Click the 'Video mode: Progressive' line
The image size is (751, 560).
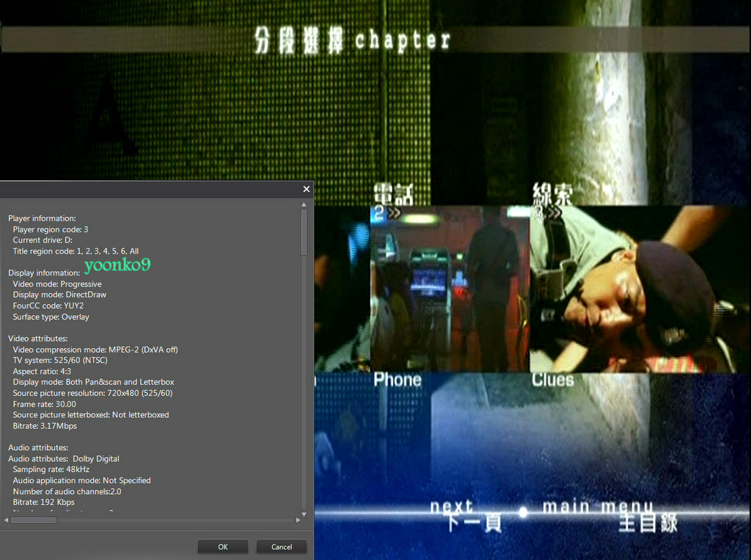click(57, 284)
